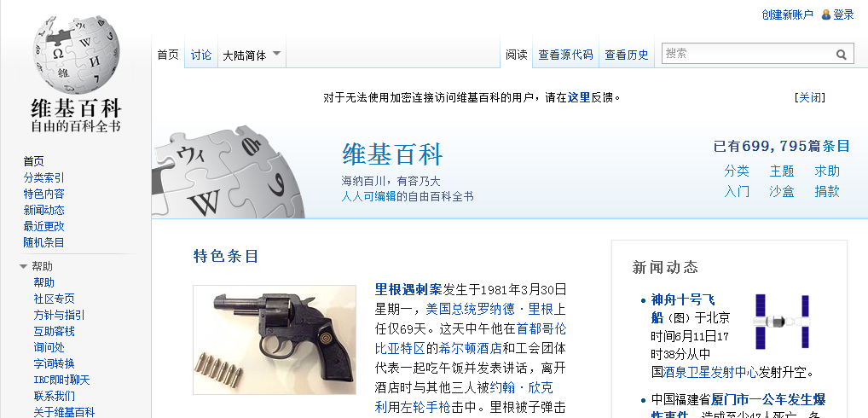The width and height of the screenshot is (868, 418).
Task: Collapse the 帮助 sidebar section arrow
Action: coord(23,266)
